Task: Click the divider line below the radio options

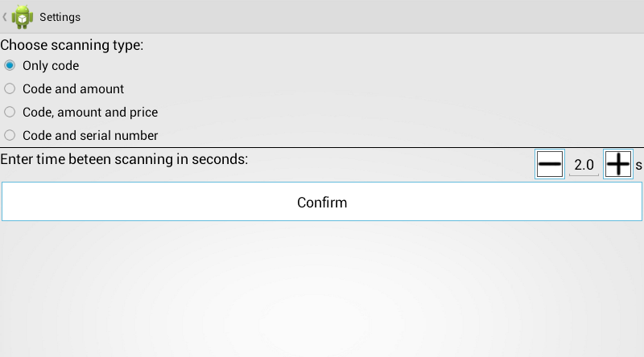Action: [322, 148]
